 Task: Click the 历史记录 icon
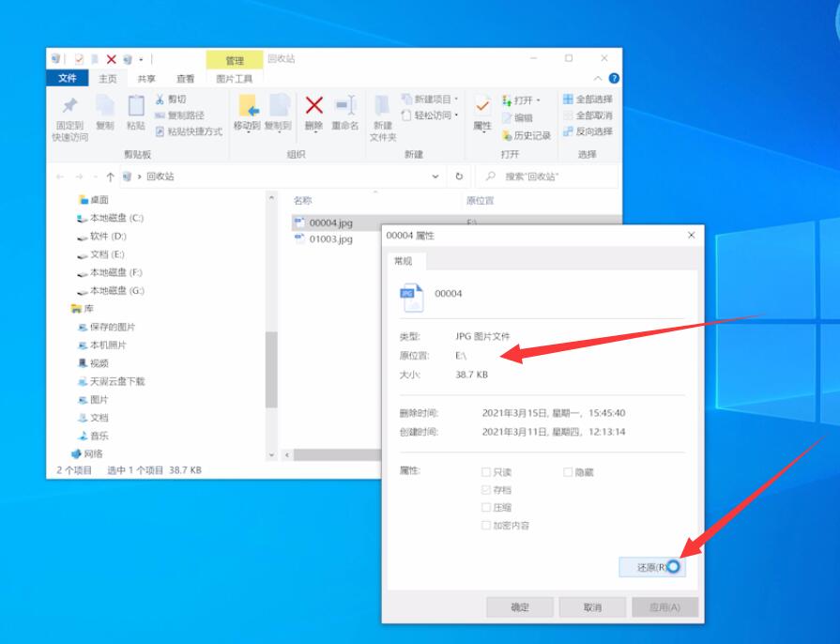click(507, 135)
